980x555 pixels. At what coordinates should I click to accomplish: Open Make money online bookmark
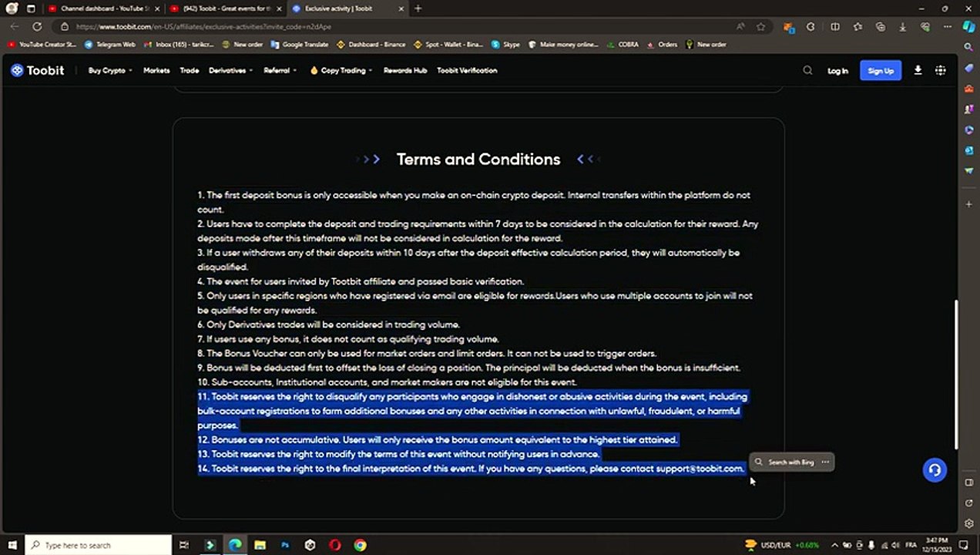[564, 45]
